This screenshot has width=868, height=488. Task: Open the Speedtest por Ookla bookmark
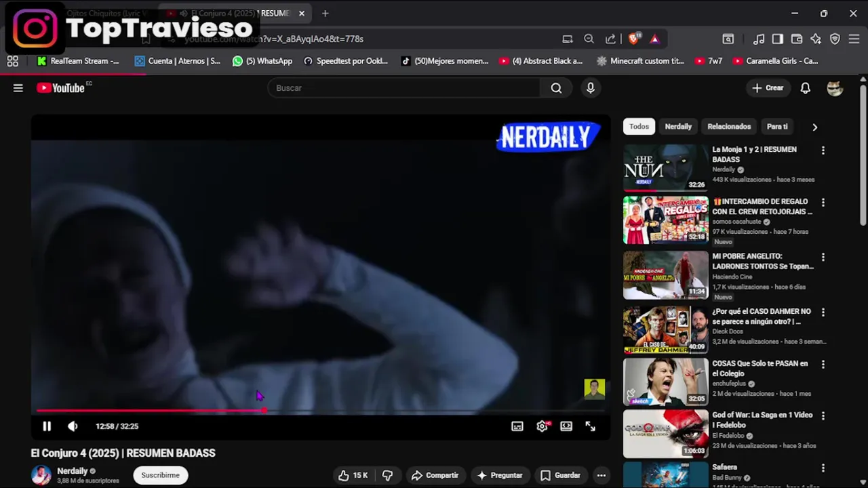(346, 61)
